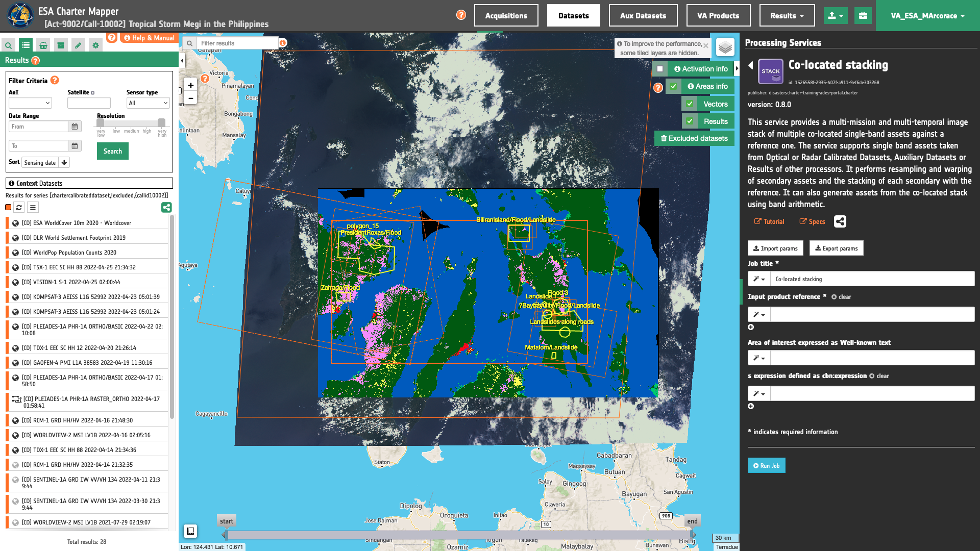Viewport: 980px width, 551px height.
Task: Open the AoI dropdown
Action: [30, 103]
